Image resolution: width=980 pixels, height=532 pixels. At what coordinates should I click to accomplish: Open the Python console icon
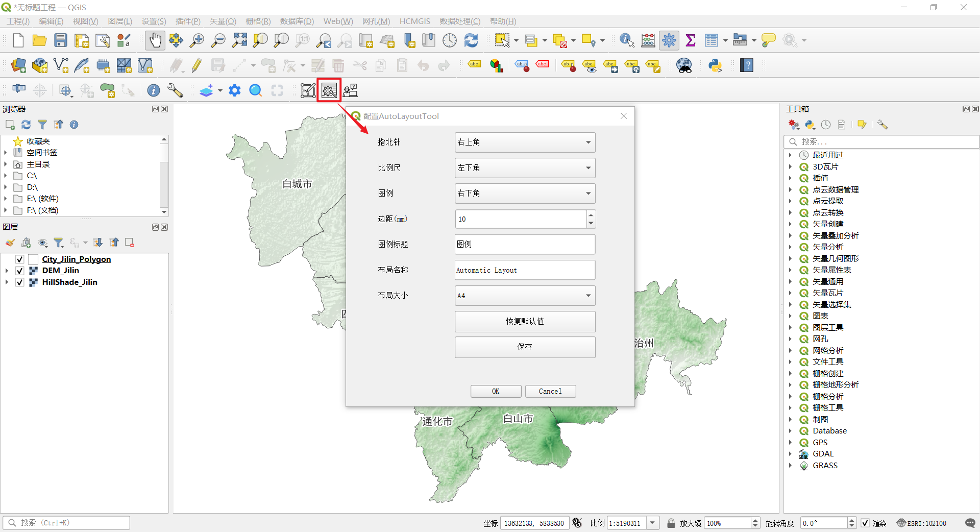[x=715, y=65]
